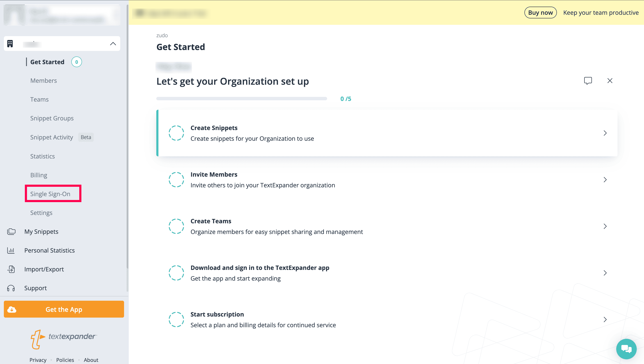Expand the Start subscription chevron

(605, 320)
